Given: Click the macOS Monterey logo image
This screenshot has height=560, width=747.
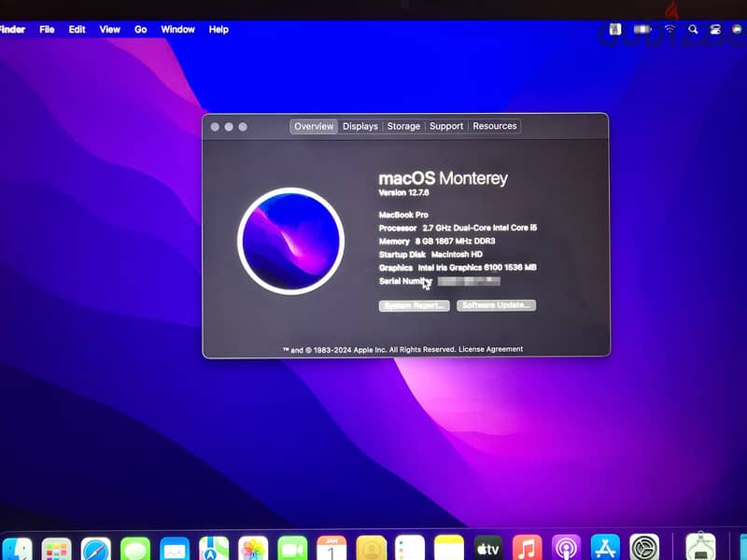Looking at the screenshot, I should 290,241.
